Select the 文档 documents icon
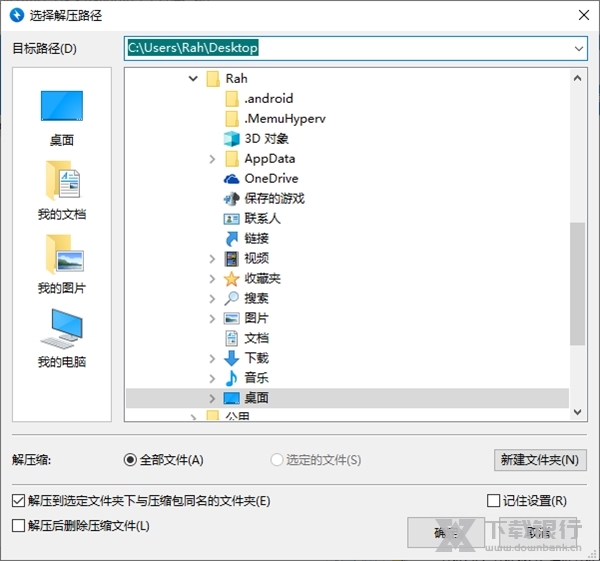Viewport: 600px width, 561px height. [232, 338]
